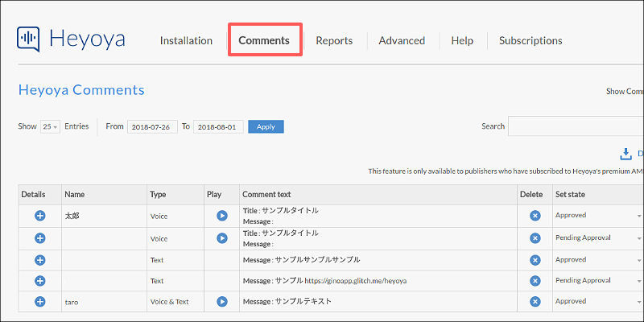
Task: Delete the glitch.me link text comment
Action: (x=535, y=281)
